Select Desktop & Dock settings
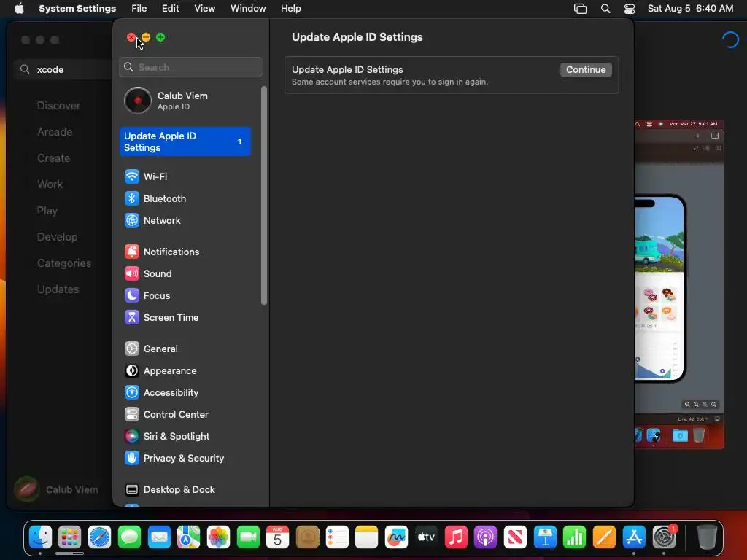This screenshot has height=560, width=747. click(186, 490)
